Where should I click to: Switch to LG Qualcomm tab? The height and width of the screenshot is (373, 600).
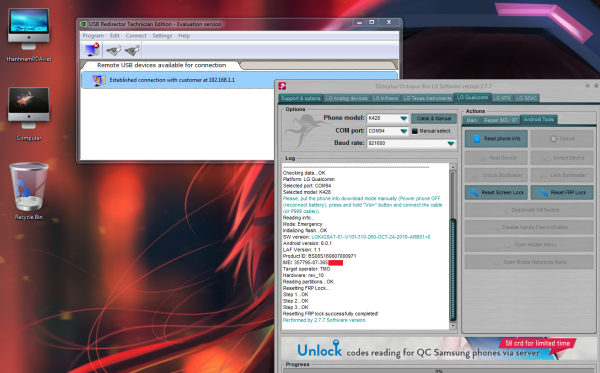(x=473, y=98)
